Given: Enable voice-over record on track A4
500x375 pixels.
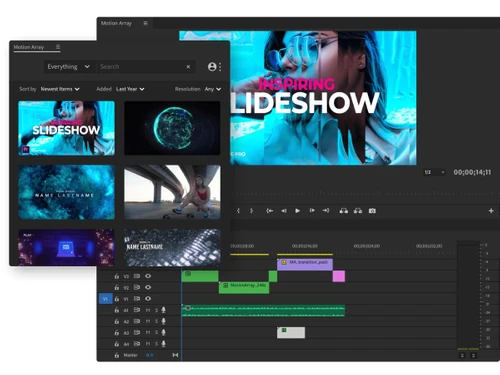Looking at the screenshot, I should (164, 344).
